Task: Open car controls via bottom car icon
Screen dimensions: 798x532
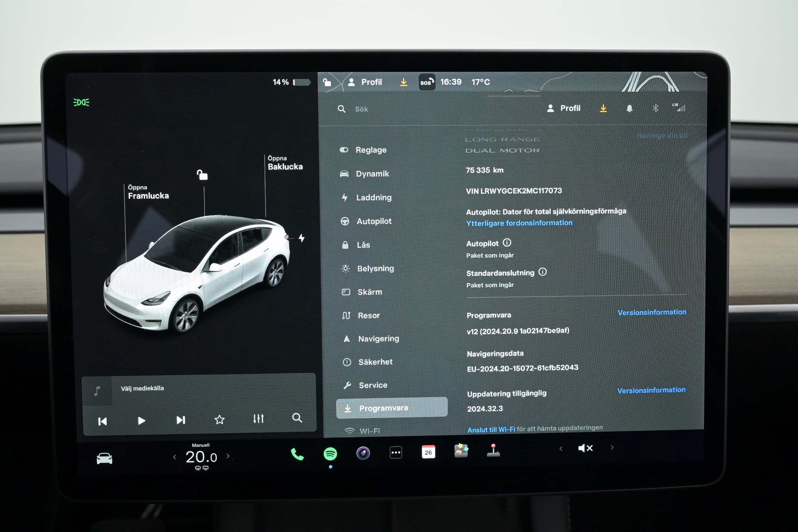Action: pos(104,458)
